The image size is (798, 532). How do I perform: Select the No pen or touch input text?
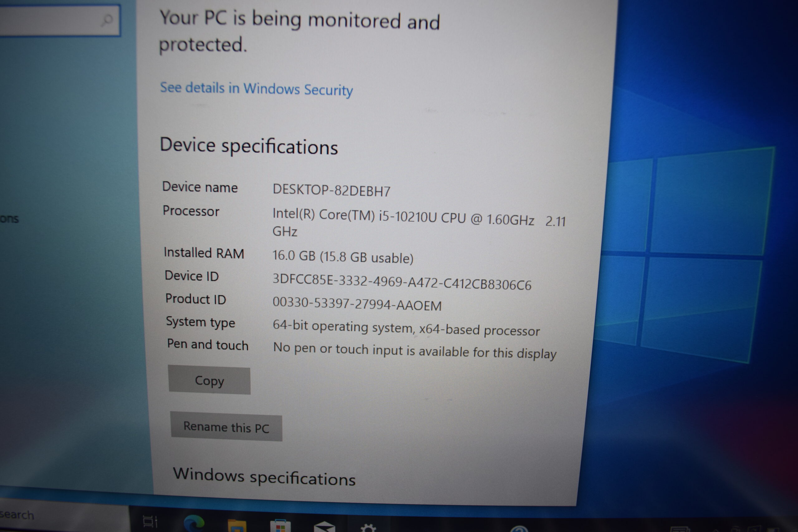pos(415,351)
